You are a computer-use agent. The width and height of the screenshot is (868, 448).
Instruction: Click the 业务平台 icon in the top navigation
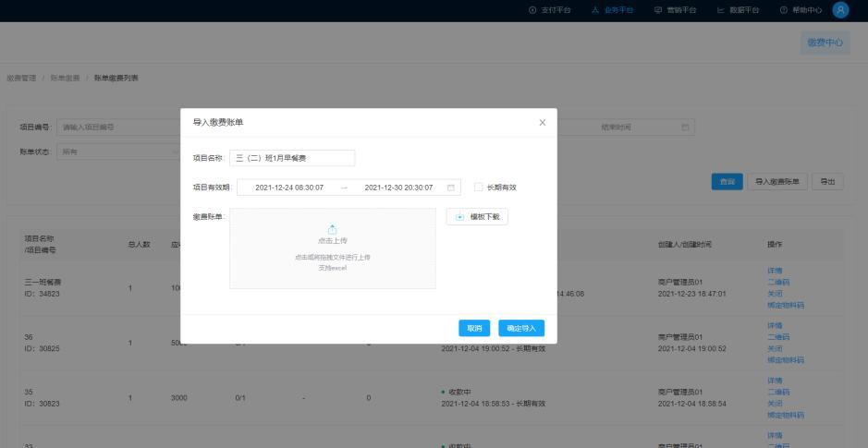pos(595,10)
